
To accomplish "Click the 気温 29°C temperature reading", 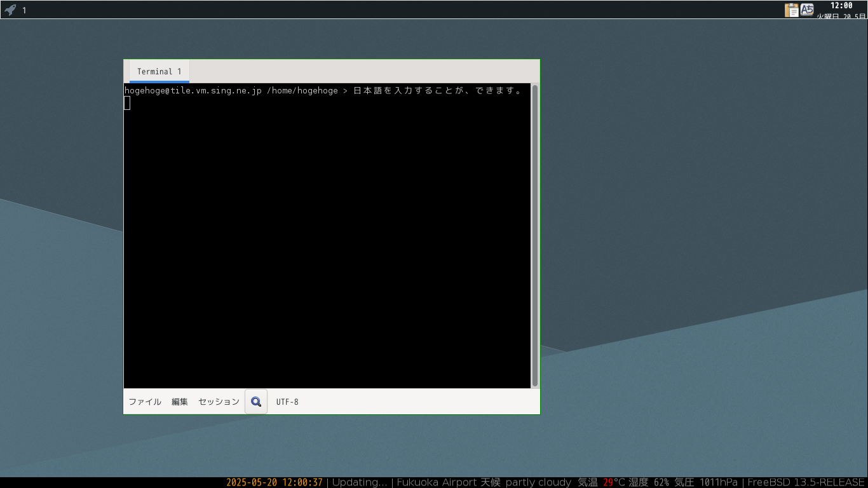I will (602, 482).
